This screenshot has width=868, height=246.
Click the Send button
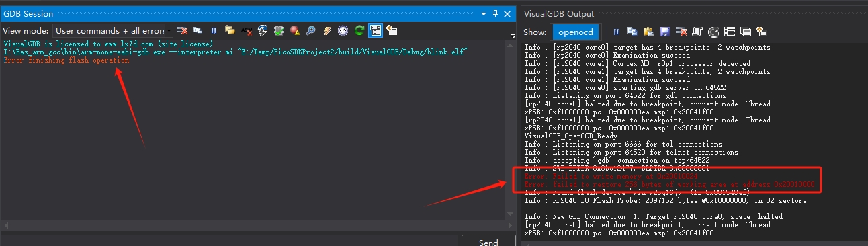tap(488, 241)
